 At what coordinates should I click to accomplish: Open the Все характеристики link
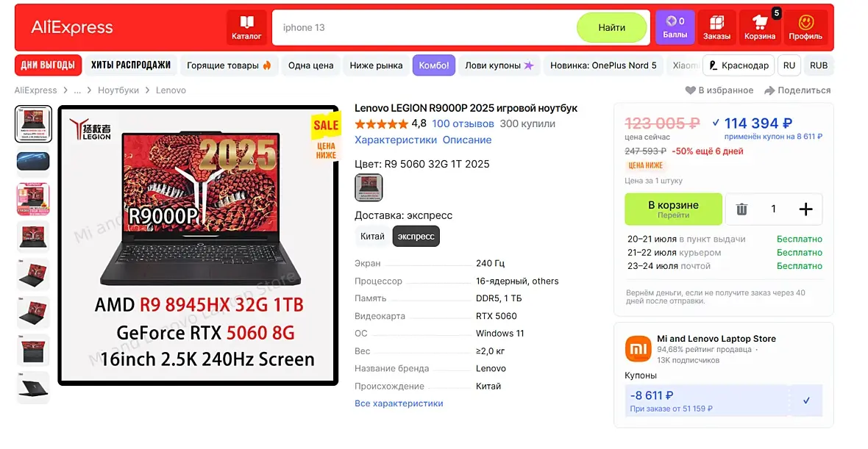399,403
